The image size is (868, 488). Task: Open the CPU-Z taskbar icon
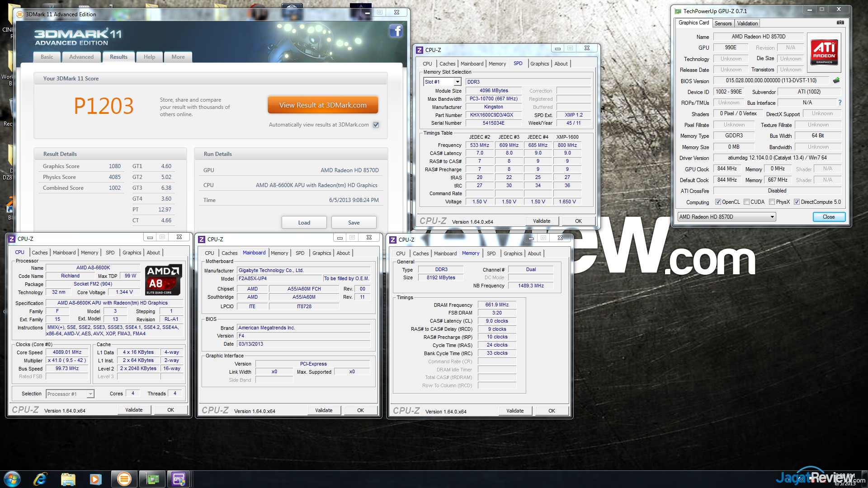point(179,479)
